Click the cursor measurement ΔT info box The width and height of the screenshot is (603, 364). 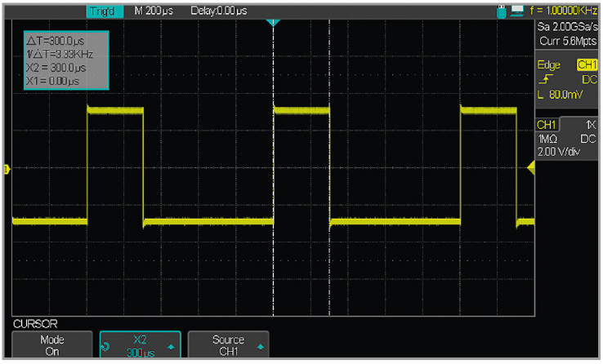click(65, 60)
